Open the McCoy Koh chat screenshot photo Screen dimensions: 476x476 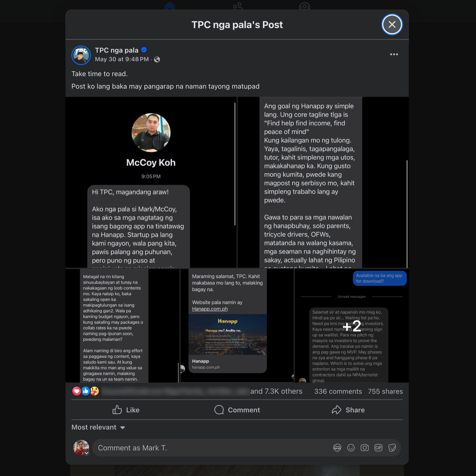coord(151,182)
